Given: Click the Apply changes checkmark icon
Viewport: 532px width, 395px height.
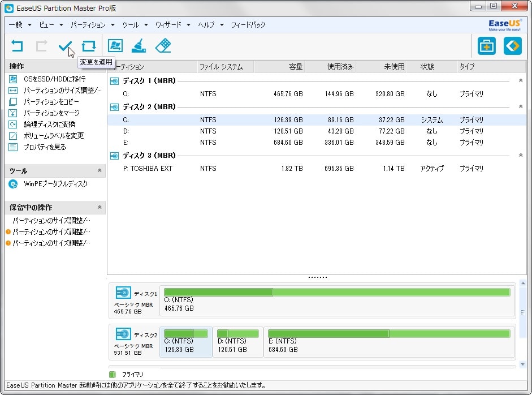Looking at the screenshot, I should (65, 46).
